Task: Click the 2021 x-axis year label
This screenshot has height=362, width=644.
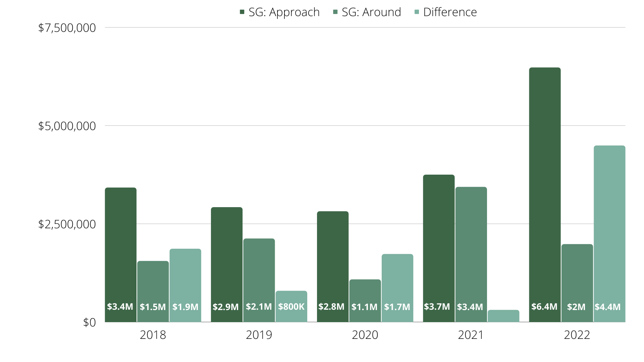Action: (471, 335)
